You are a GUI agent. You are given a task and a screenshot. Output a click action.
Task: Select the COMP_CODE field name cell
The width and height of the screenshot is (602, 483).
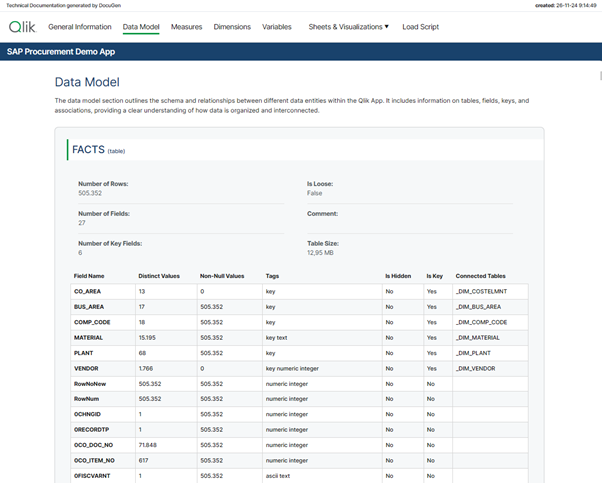[x=103, y=322]
